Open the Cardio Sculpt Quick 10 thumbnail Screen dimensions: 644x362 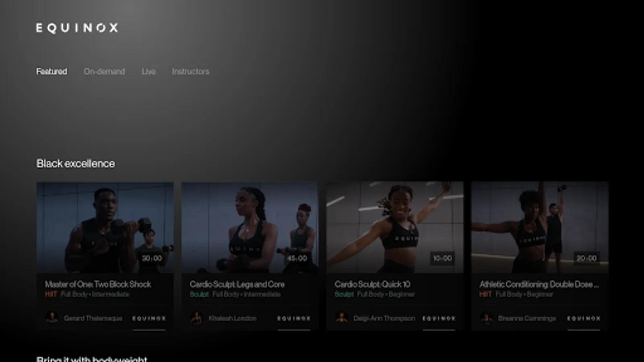click(x=395, y=227)
